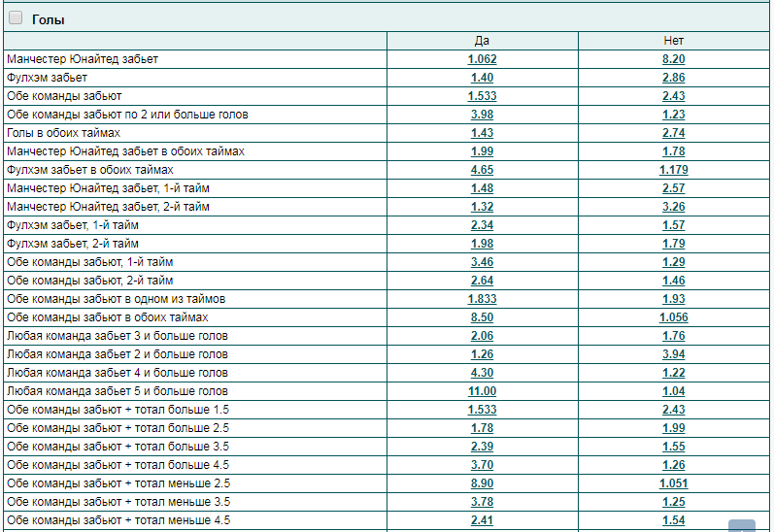Image resolution: width=774 pixels, height=532 pixels.
Task: Select Да 1.98 for Фулхэм забьет, 2-й тайм
Action: click(482, 244)
